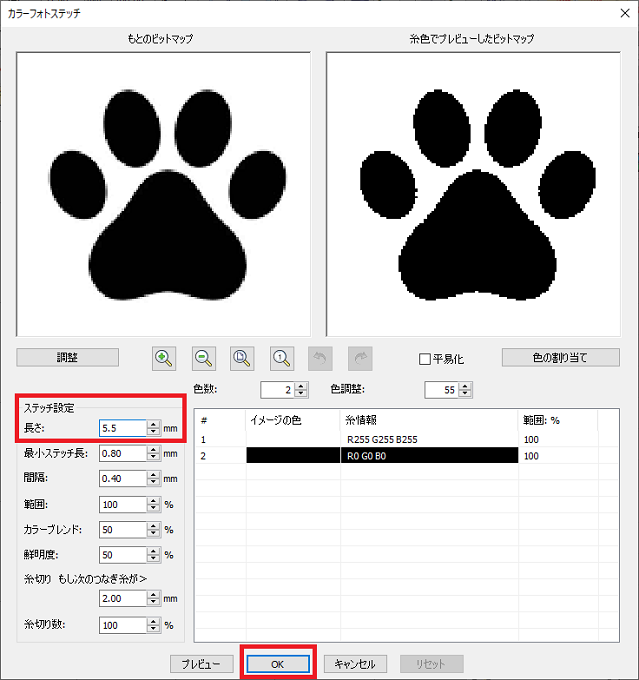Increase 最小ステッチ長 with up arrow
The height and width of the screenshot is (680, 639).
153,450
